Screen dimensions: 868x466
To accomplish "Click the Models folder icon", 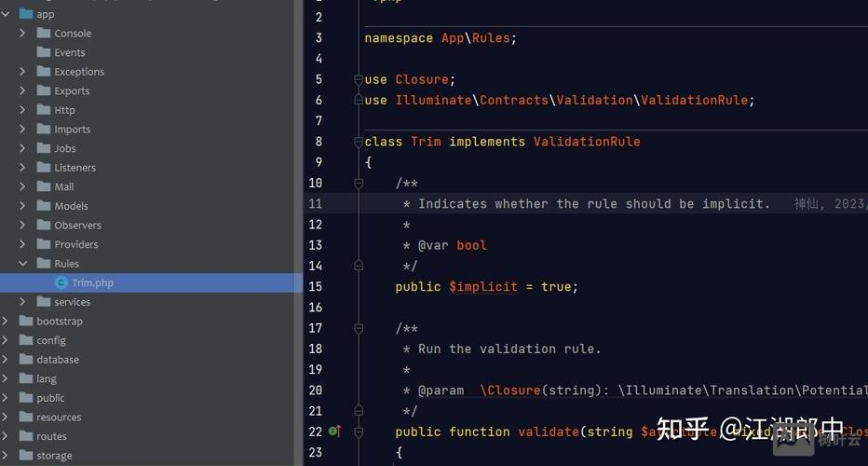I will coord(44,206).
